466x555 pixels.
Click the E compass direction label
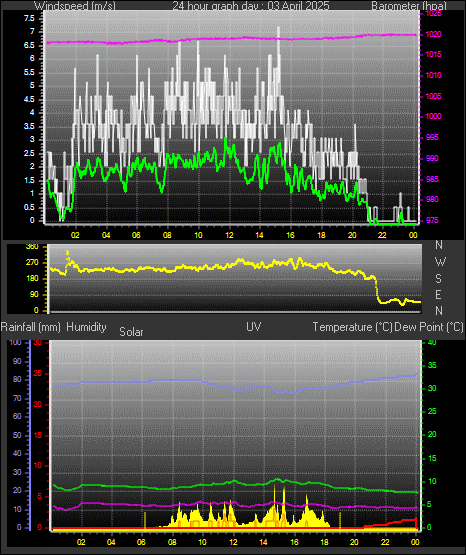(438, 294)
